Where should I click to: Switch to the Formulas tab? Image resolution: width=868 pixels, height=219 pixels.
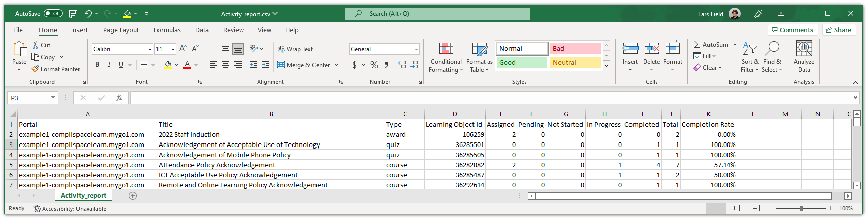[167, 30]
